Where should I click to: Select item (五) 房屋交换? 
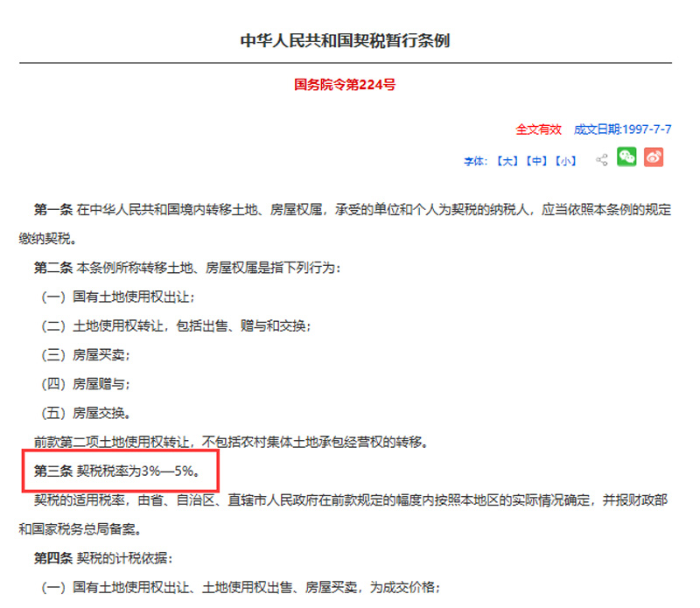click(86, 412)
